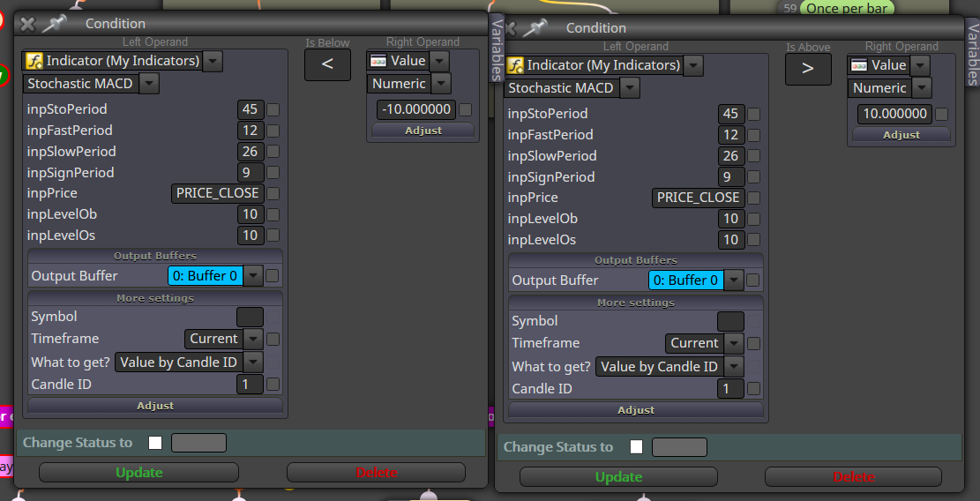Edit inpLevelOs field in right window
Viewport: 980px width, 501px height.
click(x=730, y=240)
